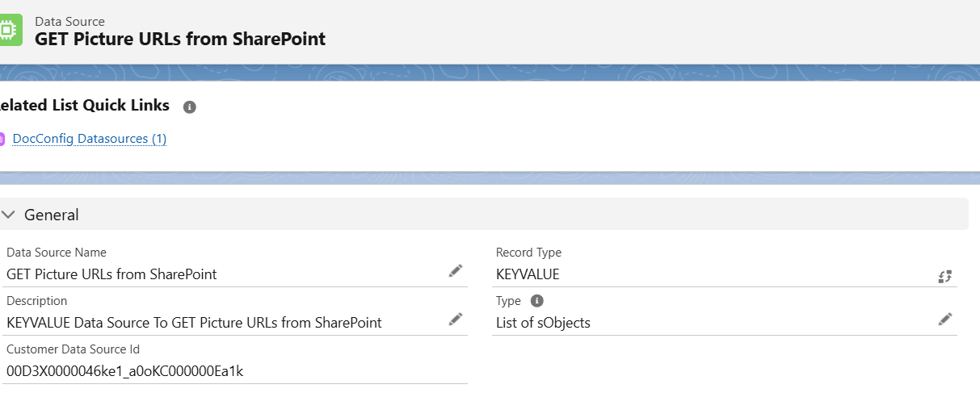Click the page title GET Picture URLs from SharePoint
This screenshot has height=397, width=980.
pyautogui.click(x=180, y=38)
